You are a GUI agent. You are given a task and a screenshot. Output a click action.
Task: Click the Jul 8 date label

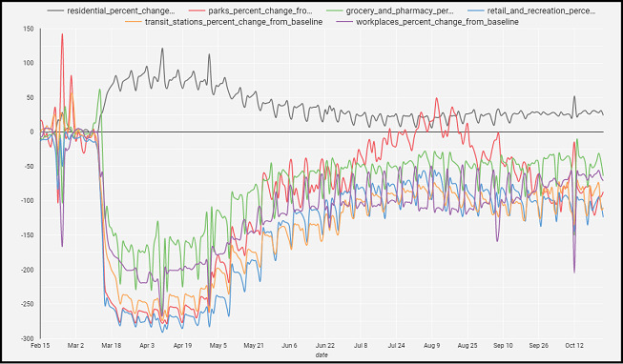point(361,346)
